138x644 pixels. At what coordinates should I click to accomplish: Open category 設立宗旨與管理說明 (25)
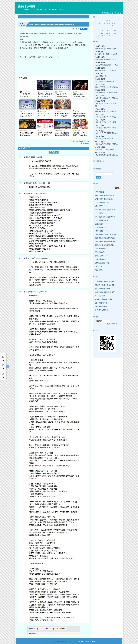pyautogui.click(x=104, y=195)
